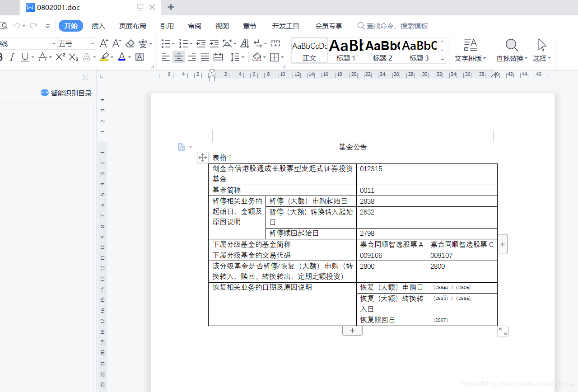Click the increase indent icon
This screenshot has height=392, width=578.
(x=214, y=43)
